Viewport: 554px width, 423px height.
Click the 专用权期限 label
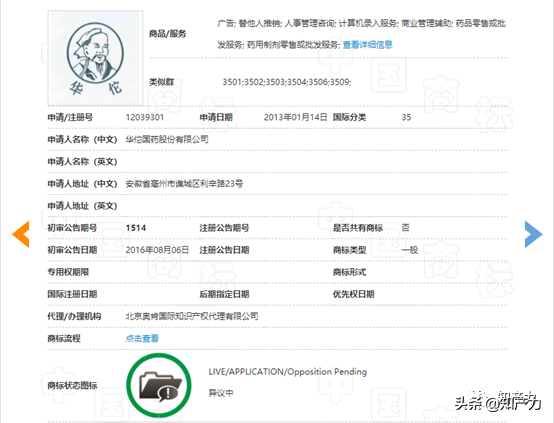tap(68, 272)
